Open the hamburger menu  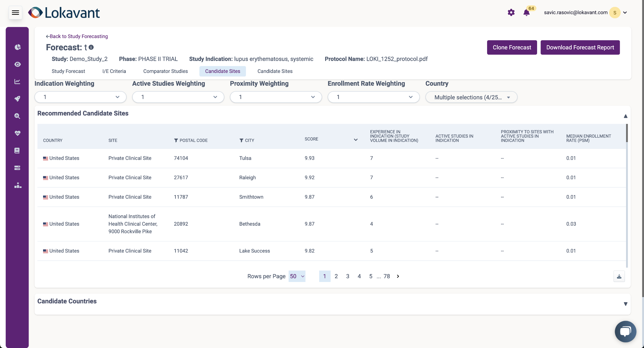(15, 13)
